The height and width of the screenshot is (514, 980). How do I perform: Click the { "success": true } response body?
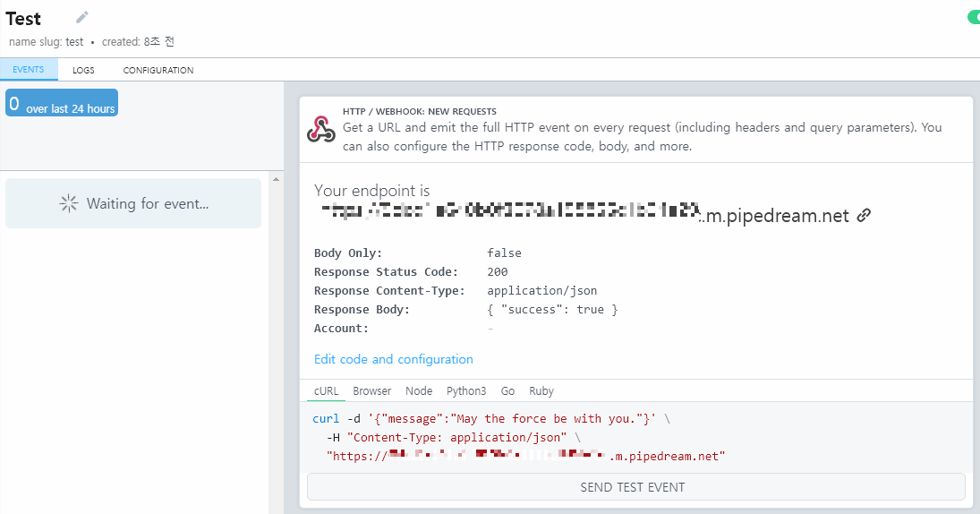point(552,310)
